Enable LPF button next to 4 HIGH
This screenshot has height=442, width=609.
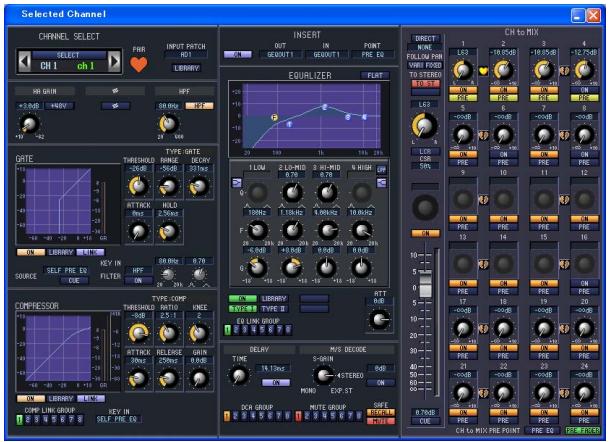coord(381,170)
